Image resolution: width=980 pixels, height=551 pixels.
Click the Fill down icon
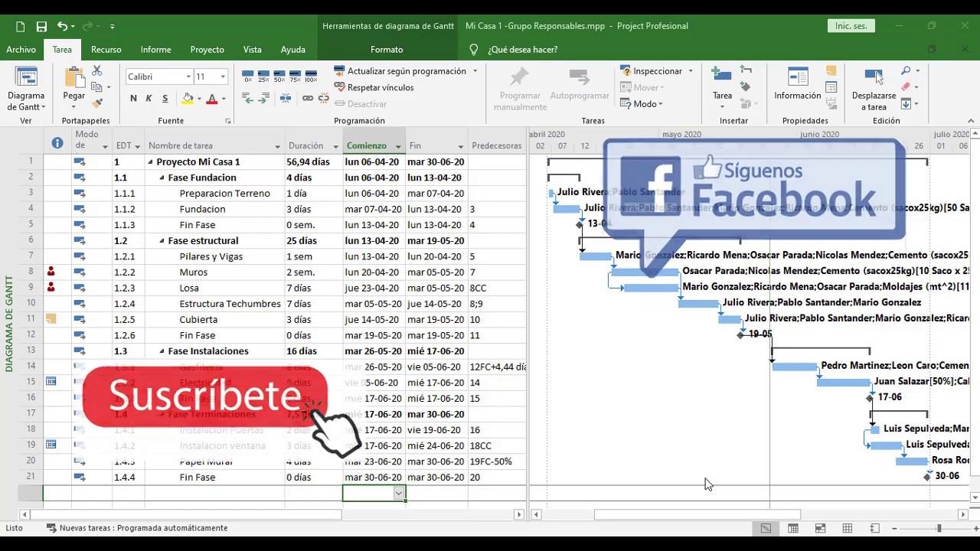[906, 104]
